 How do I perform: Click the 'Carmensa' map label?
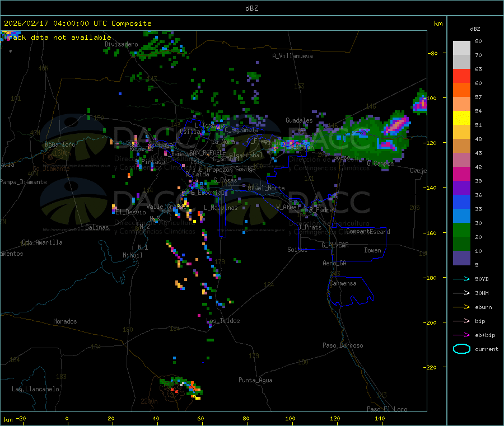pyautogui.click(x=343, y=283)
